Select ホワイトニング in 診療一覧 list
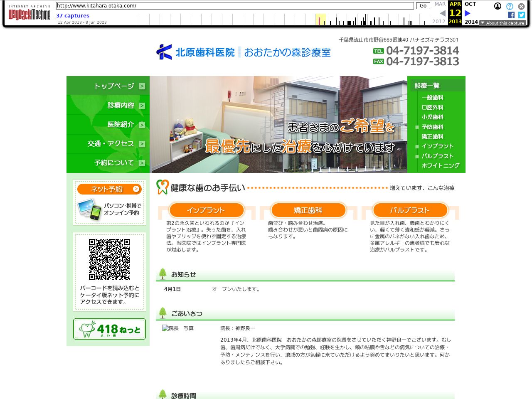This screenshot has height=399, width=532. coord(440,165)
